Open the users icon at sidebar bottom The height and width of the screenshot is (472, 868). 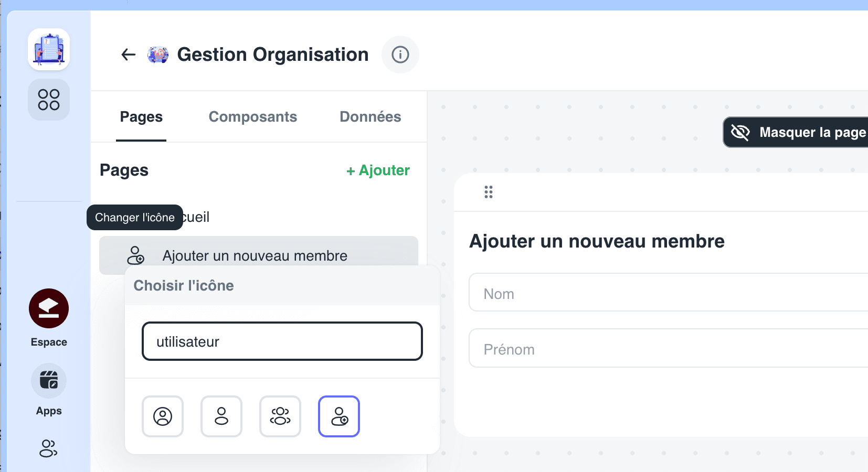tap(49, 448)
